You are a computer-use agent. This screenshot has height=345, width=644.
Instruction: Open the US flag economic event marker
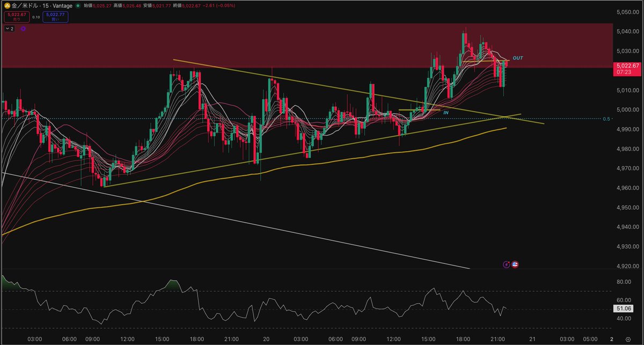[x=515, y=265]
